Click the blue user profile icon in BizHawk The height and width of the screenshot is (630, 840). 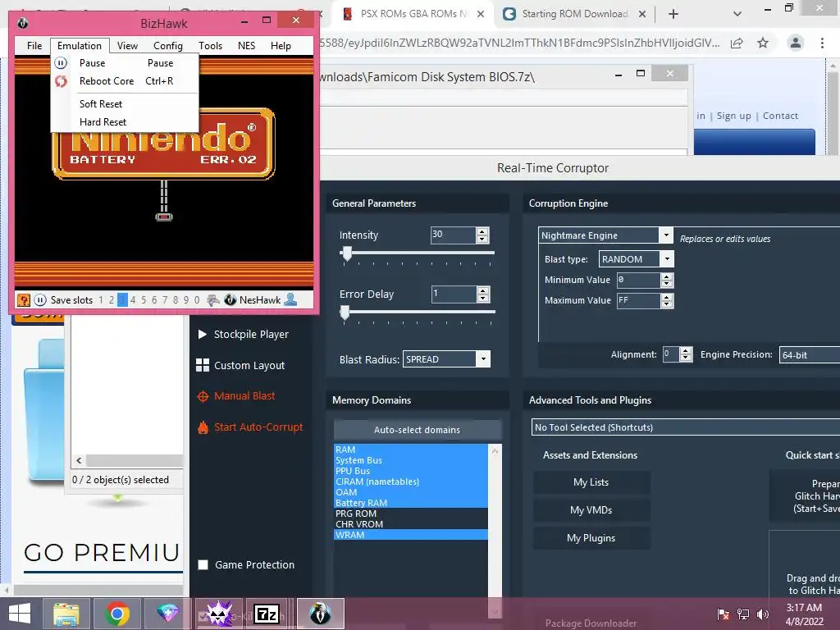pyautogui.click(x=290, y=300)
